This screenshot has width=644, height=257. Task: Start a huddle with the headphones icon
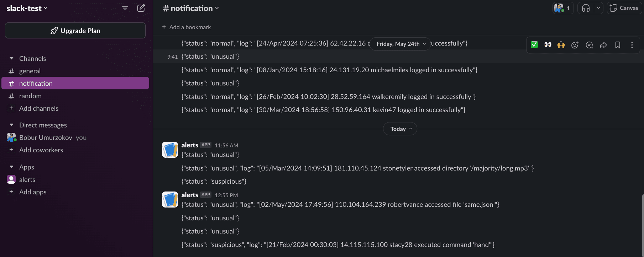click(586, 8)
